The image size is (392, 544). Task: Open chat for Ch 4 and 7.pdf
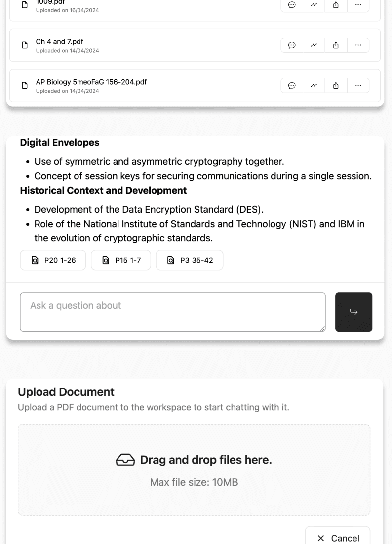tap(292, 45)
